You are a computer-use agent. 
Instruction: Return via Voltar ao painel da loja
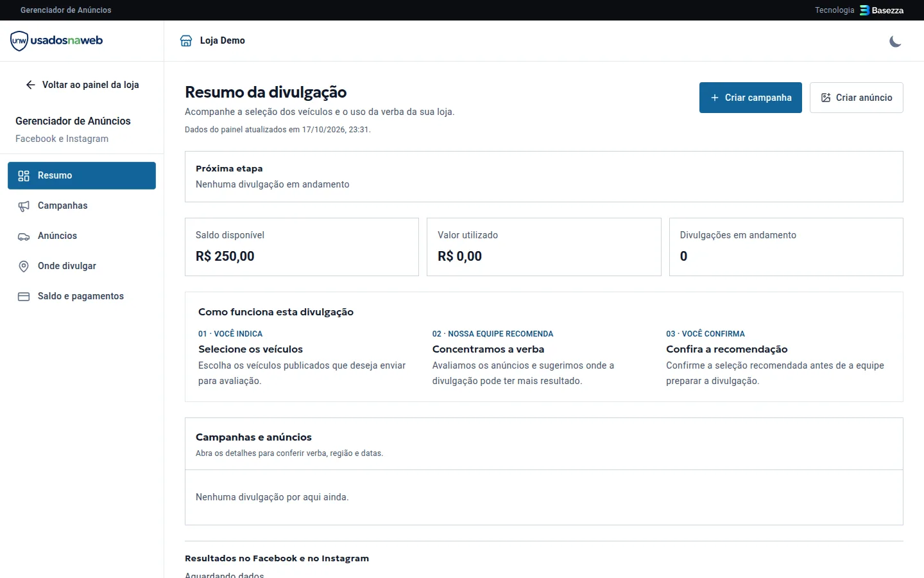coord(82,85)
